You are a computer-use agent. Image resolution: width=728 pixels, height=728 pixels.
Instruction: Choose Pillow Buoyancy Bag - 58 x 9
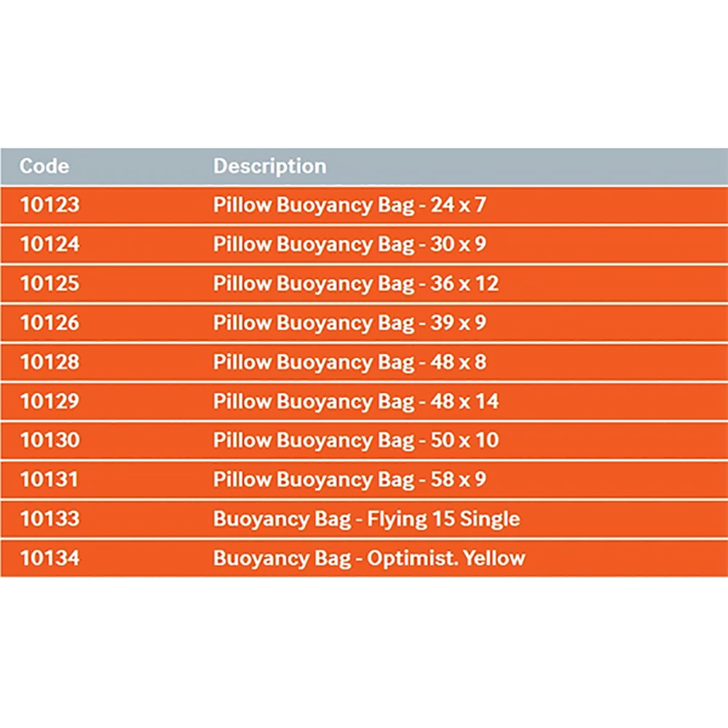pos(349,480)
